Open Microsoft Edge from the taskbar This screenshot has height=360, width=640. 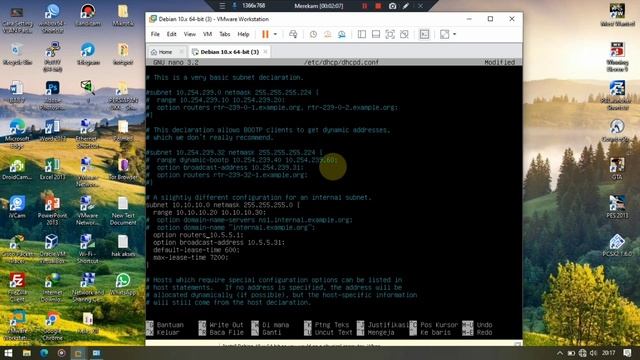44,353
